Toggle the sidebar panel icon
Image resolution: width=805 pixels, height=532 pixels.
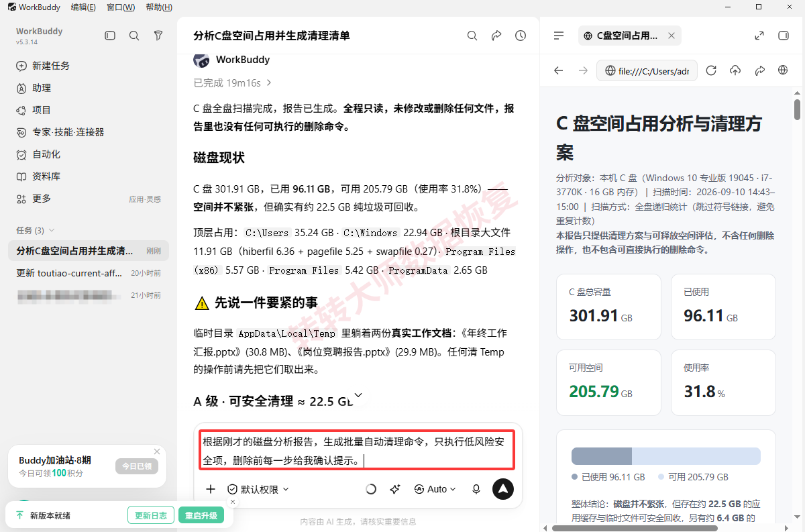(110, 36)
